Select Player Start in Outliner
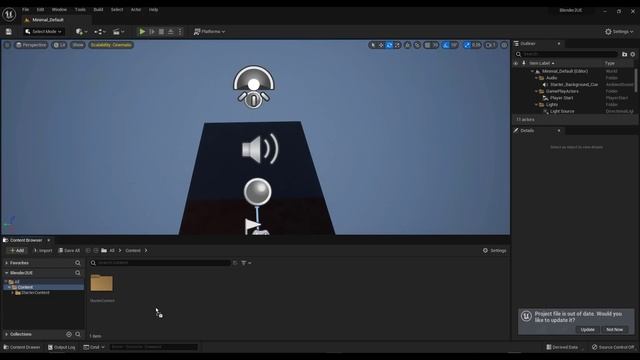Image resolution: width=640 pixels, height=360 pixels. [x=561, y=98]
